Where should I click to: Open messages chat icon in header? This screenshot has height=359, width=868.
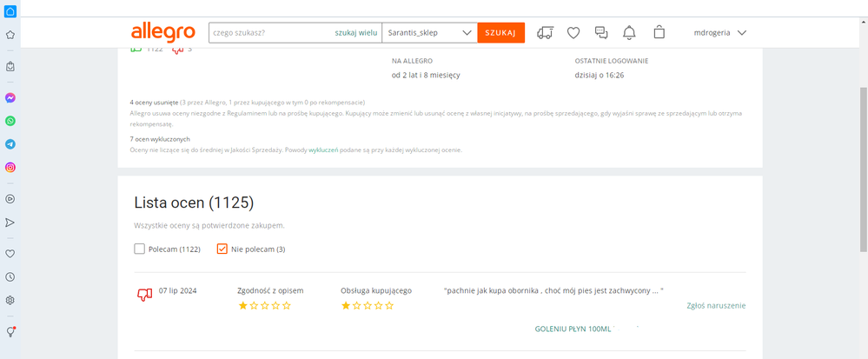click(x=601, y=33)
